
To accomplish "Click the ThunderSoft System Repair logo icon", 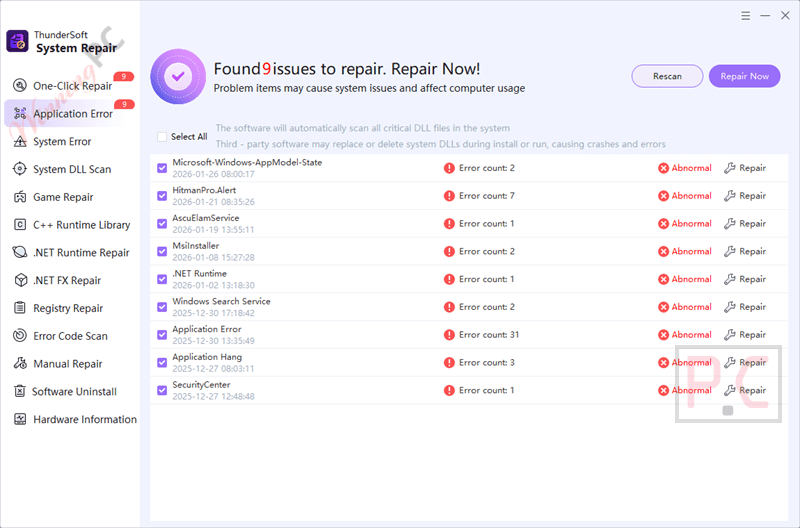I will [17, 41].
